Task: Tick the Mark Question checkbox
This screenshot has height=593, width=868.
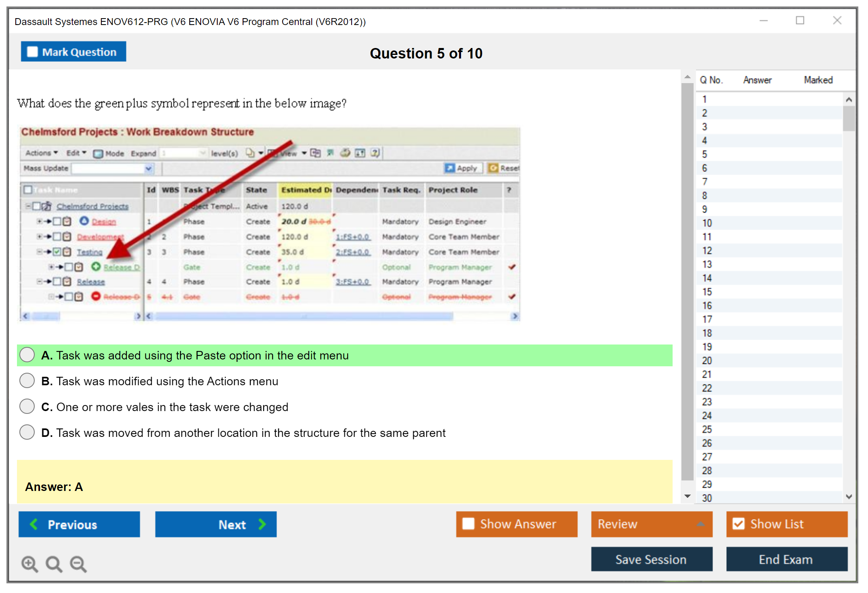Action: 32,52
